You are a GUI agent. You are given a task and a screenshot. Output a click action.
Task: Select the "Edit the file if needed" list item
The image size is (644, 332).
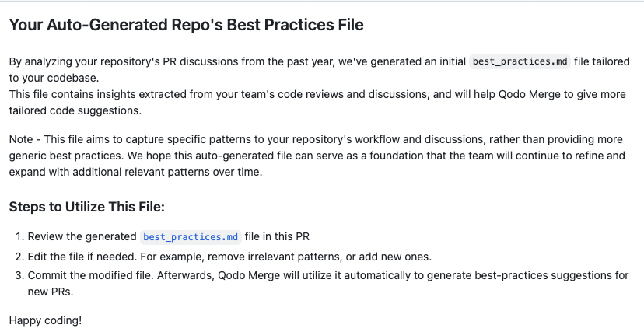point(229,257)
